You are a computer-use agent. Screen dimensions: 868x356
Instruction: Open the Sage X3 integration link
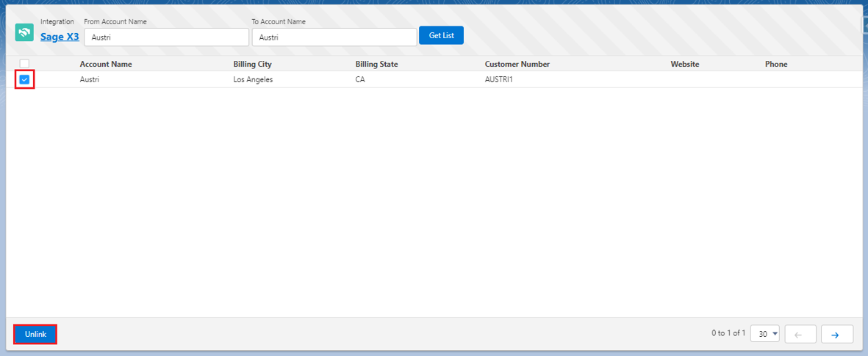coord(60,36)
